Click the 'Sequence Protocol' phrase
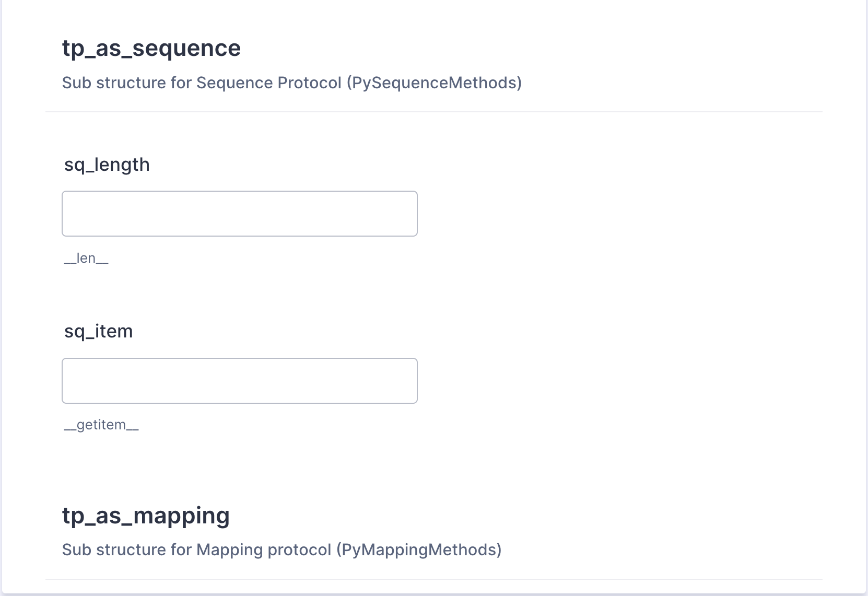The image size is (868, 596). tap(268, 83)
